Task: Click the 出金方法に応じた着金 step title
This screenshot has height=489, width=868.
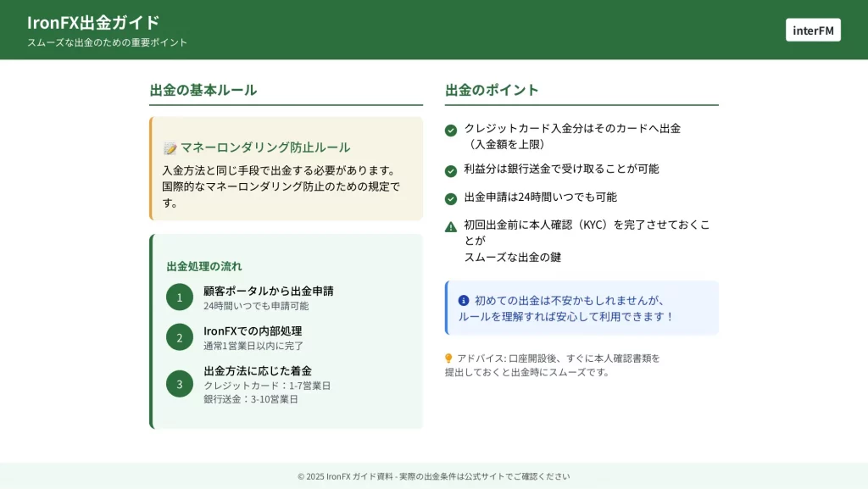Action: tap(258, 370)
